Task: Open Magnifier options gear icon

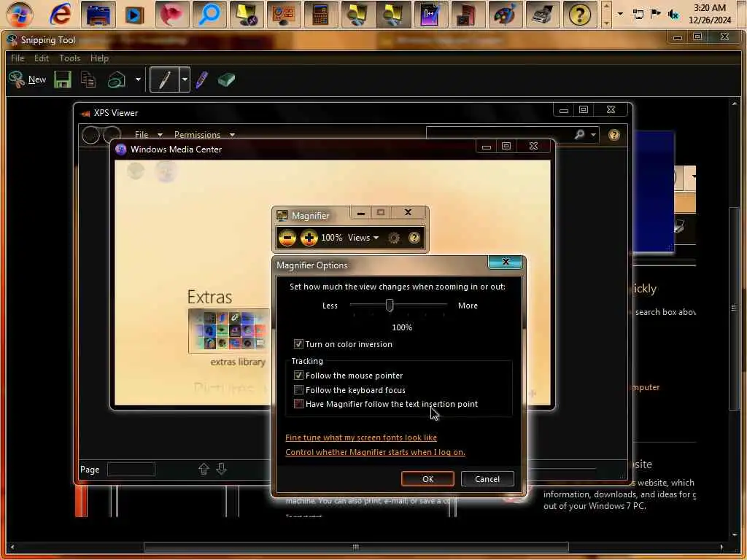Action: [x=393, y=238]
